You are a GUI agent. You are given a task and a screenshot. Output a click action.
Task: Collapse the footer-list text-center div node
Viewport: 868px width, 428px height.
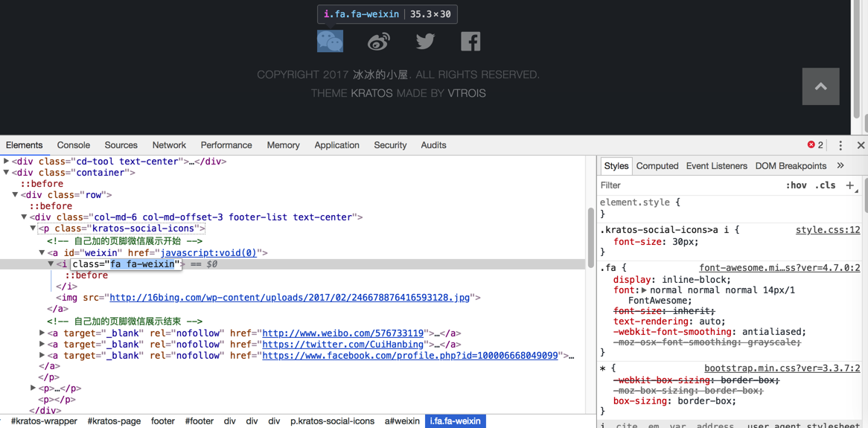point(25,217)
